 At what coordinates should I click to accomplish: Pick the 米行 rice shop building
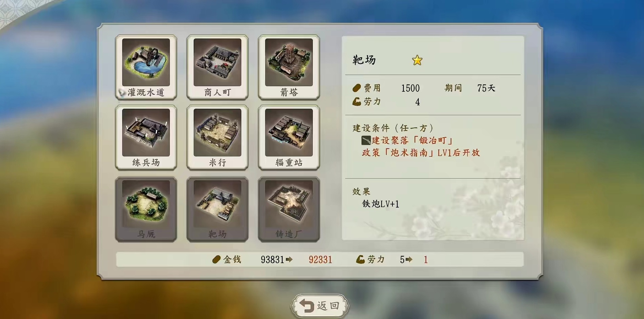click(x=218, y=138)
